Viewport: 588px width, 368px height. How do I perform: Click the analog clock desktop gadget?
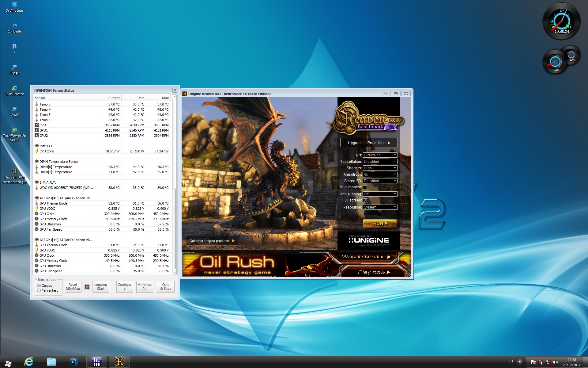[x=561, y=21]
